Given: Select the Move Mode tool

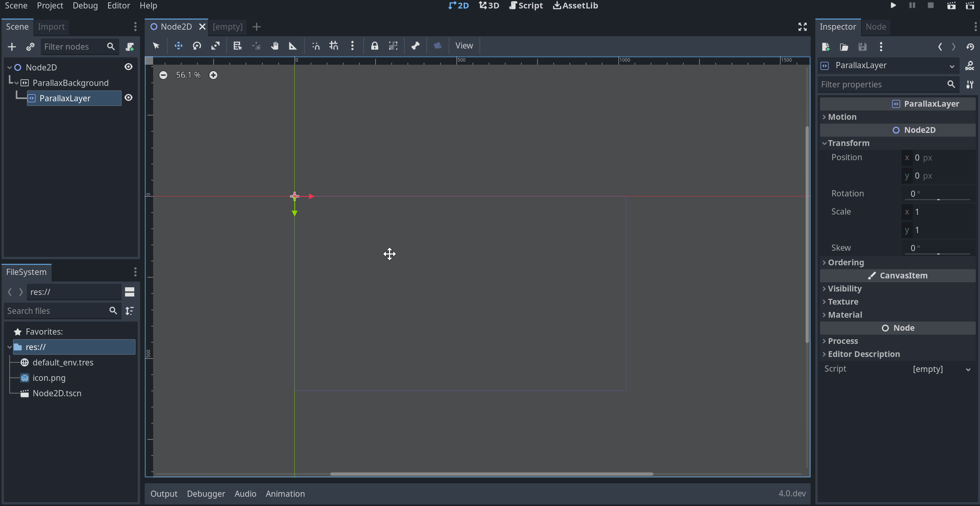Looking at the screenshot, I should [x=178, y=46].
